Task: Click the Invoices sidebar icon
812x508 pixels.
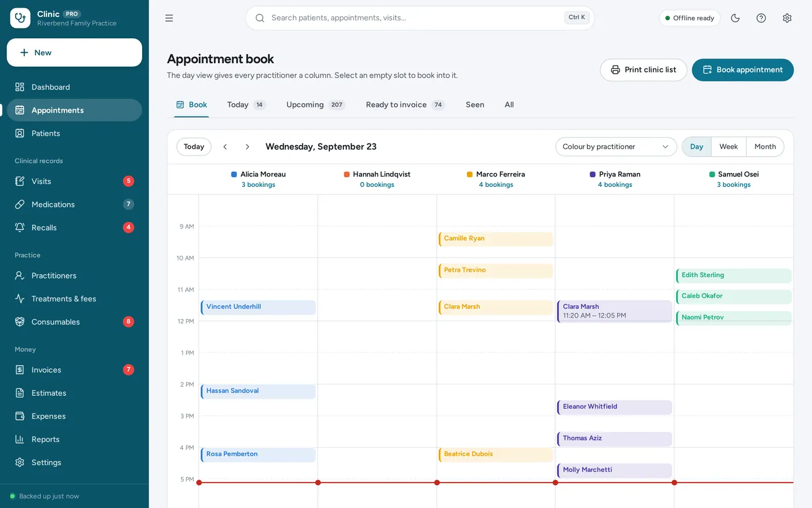Action: pyautogui.click(x=20, y=370)
